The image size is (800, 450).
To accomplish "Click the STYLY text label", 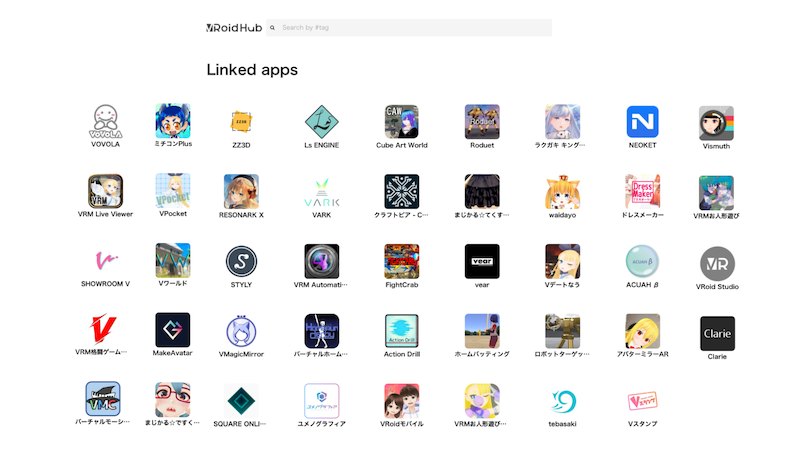I will click(x=241, y=285).
